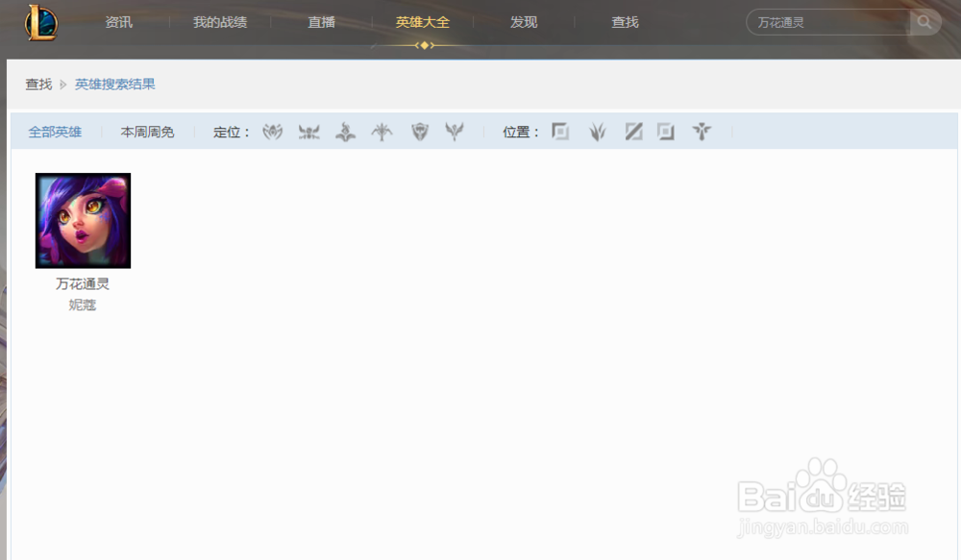
Task: Filter by the first role icon after 定位
Action: pos(273,132)
